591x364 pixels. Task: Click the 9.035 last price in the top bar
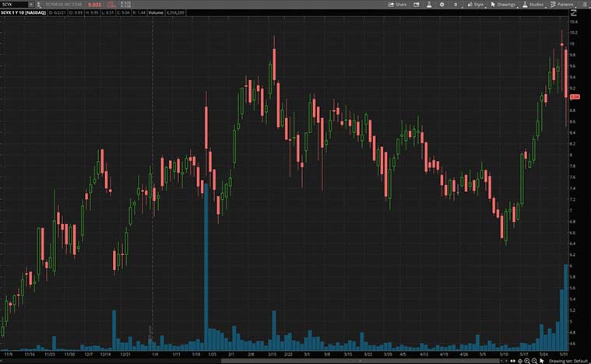tap(94, 5)
